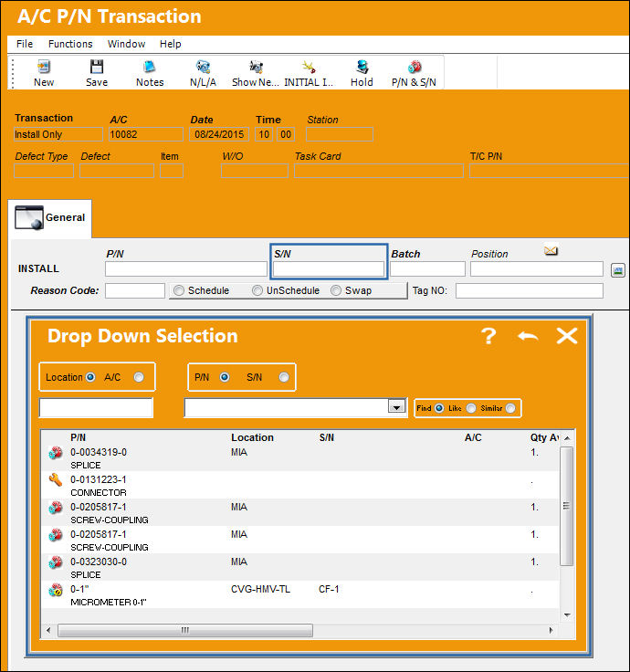Click the icon for first 0-0205817-1 row
Image resolution: width=630 pixels, height=672 pixels.
[56, 508]
